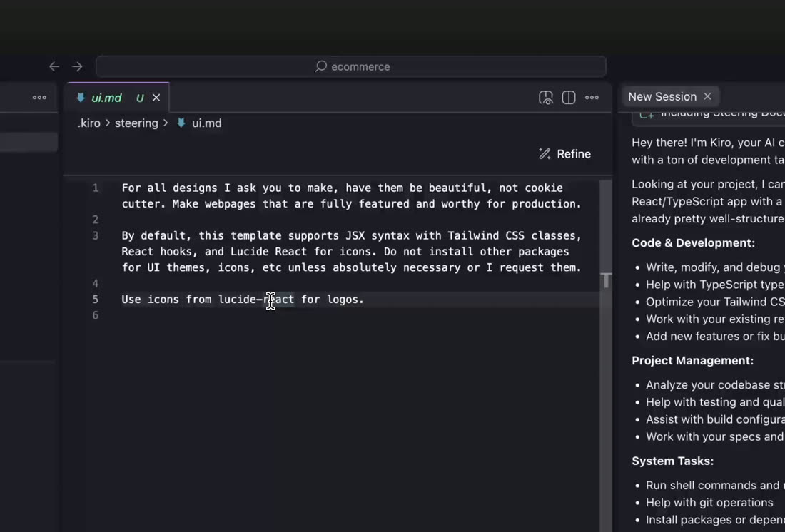Click the 'Code & Development:' heading in chat

tap(693, 242)
